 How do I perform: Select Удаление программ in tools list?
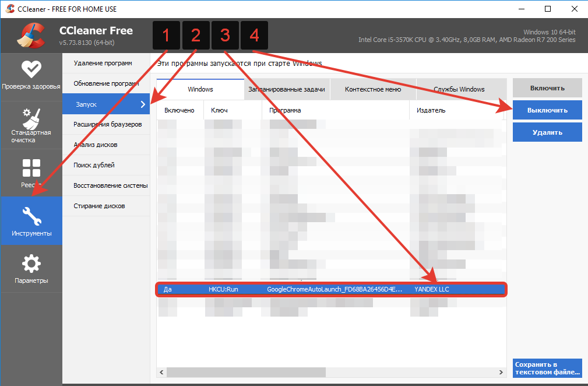106,63
